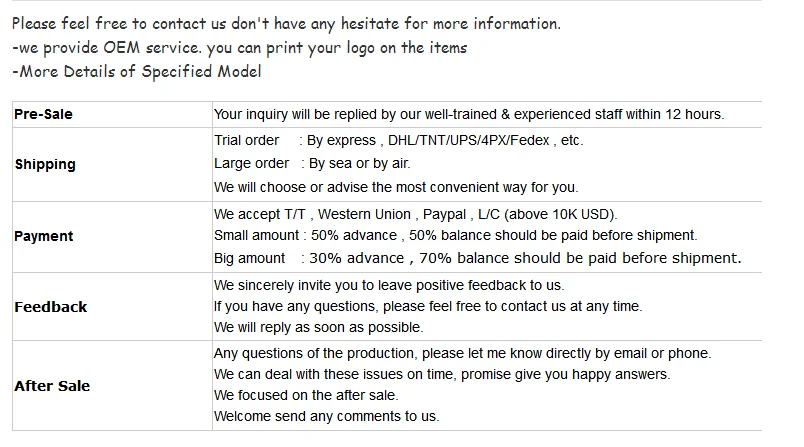Click the Trial order express line
The image size is (804, 447).
(398, 141)
